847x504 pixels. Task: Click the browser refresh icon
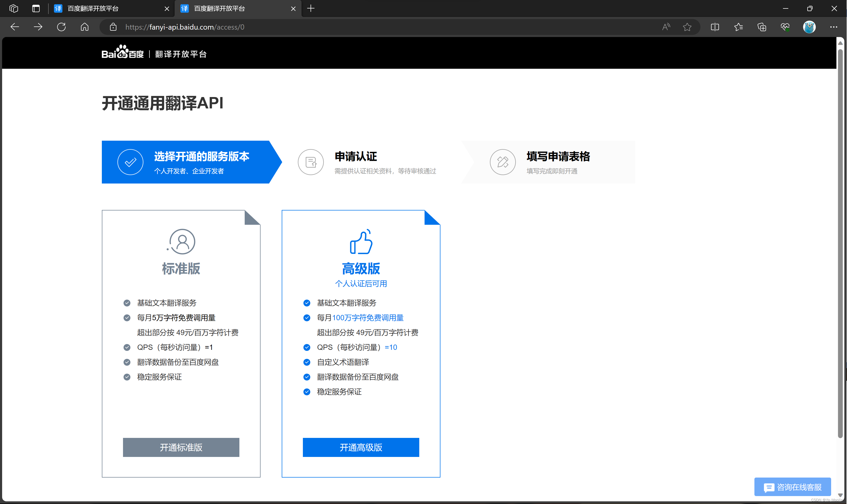(61, 27)
